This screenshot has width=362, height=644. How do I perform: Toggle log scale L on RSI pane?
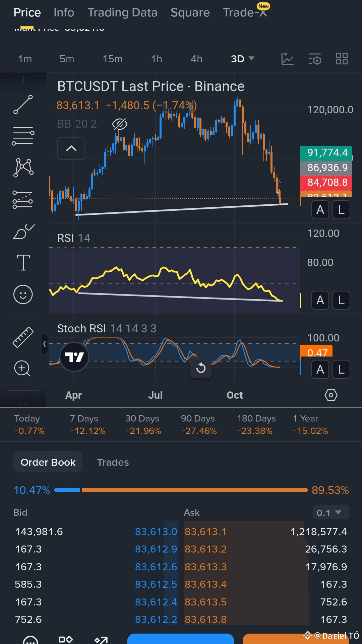pyautogui.click(x=341, y=300)
